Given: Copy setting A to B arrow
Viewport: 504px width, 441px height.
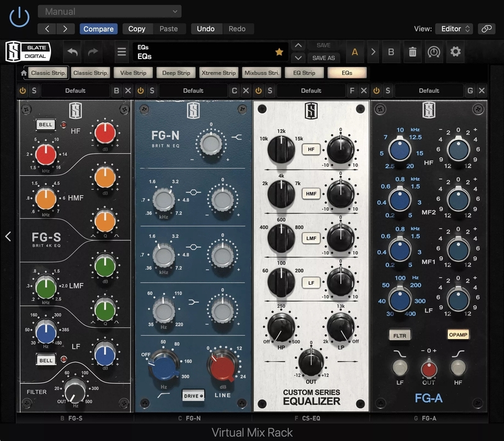Looking at the screenshot, I should point(373,52).
